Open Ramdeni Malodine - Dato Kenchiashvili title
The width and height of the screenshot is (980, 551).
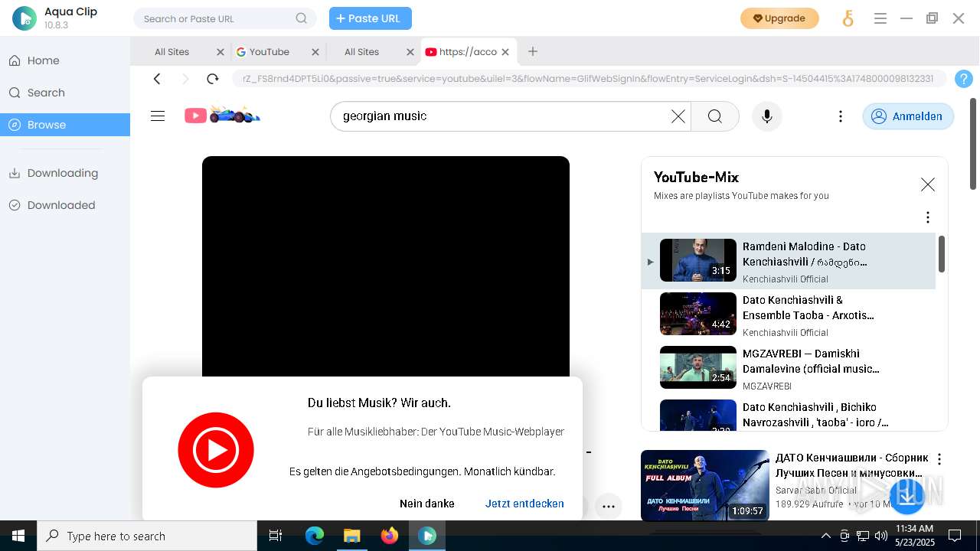[x=805, y=254]
